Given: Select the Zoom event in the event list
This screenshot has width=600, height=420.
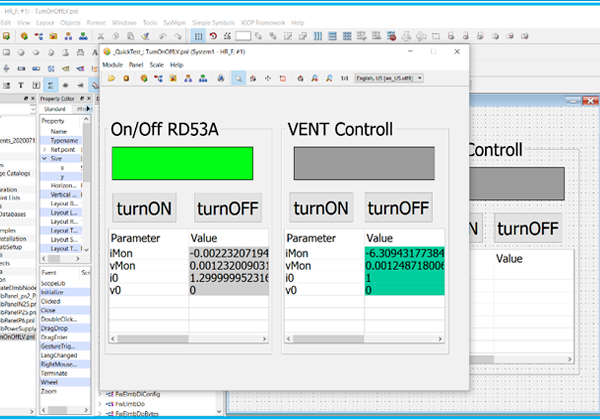Looking at the screenshot, I should [x=65, y=391].
